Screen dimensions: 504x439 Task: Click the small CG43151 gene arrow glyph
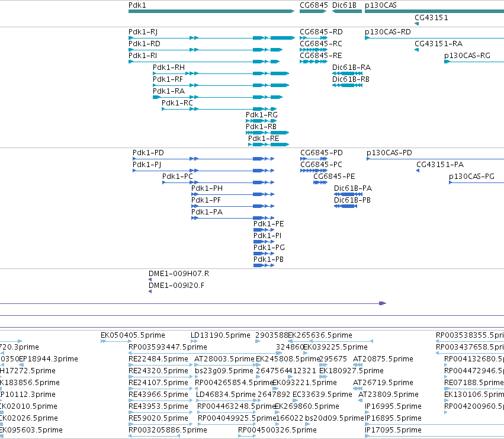[416, 24]
